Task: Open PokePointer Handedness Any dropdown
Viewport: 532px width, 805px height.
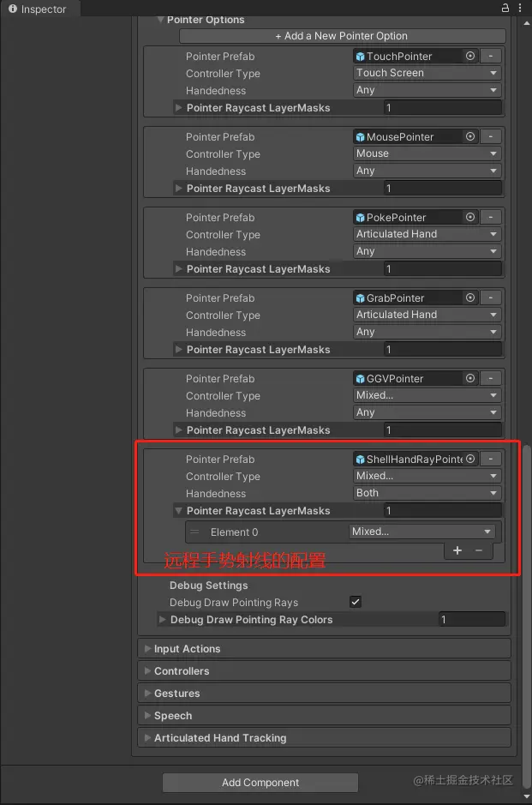Action: (427, 251)
